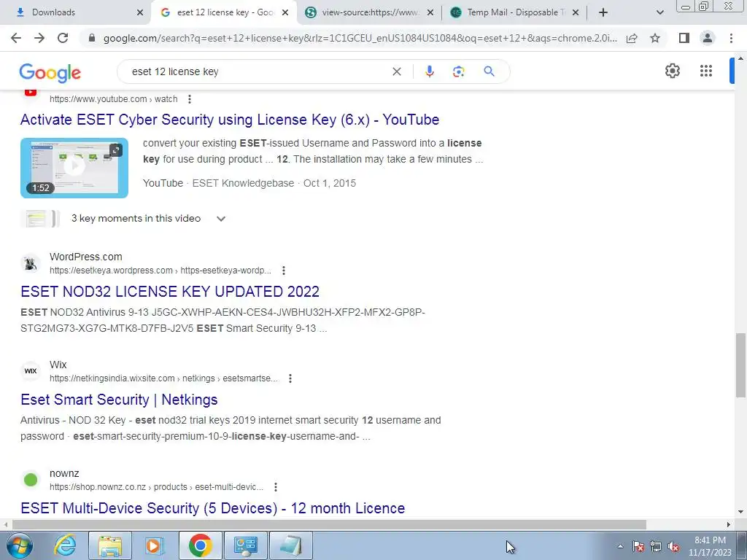Open Activate ESET Cyber Security YouTube link
The height and width of the screenshot is (560, 747).
230,120
